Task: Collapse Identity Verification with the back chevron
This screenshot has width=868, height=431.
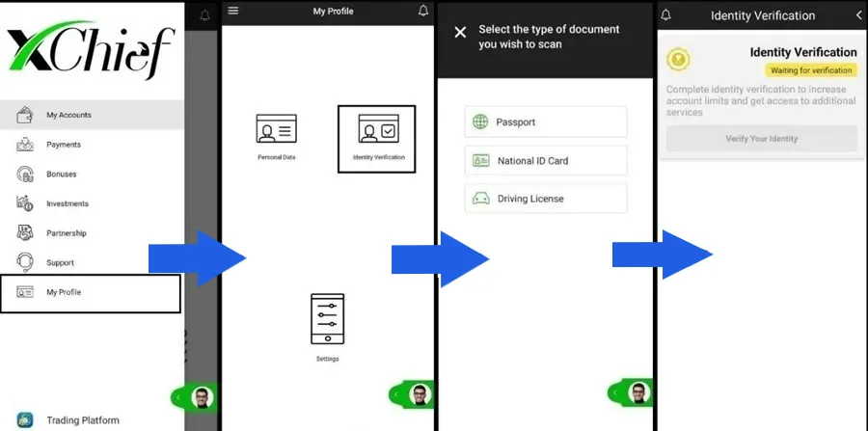Action: (858, 15)
